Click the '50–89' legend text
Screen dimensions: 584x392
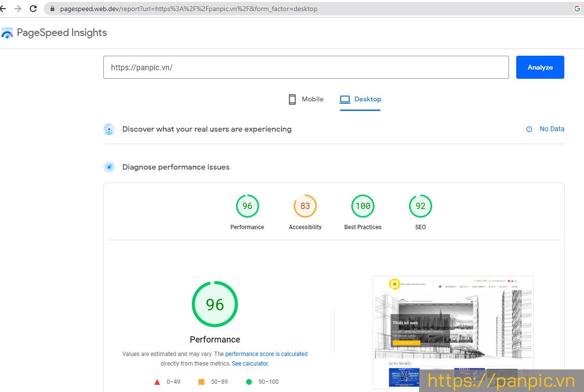[x=220, y=382]
